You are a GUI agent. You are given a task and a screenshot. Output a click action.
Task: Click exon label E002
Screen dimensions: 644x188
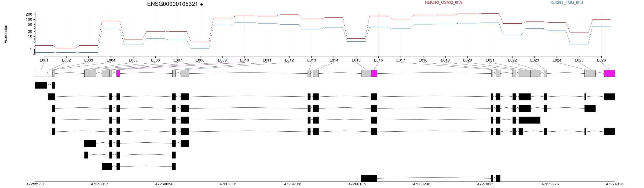tap(66, 60)
